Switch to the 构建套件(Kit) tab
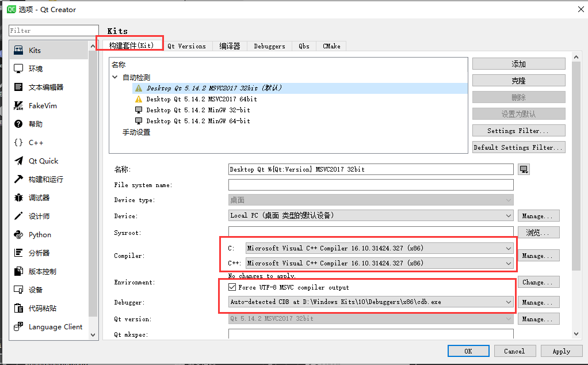The width and height of the screenshot is (588, 365). coord(131,45)
